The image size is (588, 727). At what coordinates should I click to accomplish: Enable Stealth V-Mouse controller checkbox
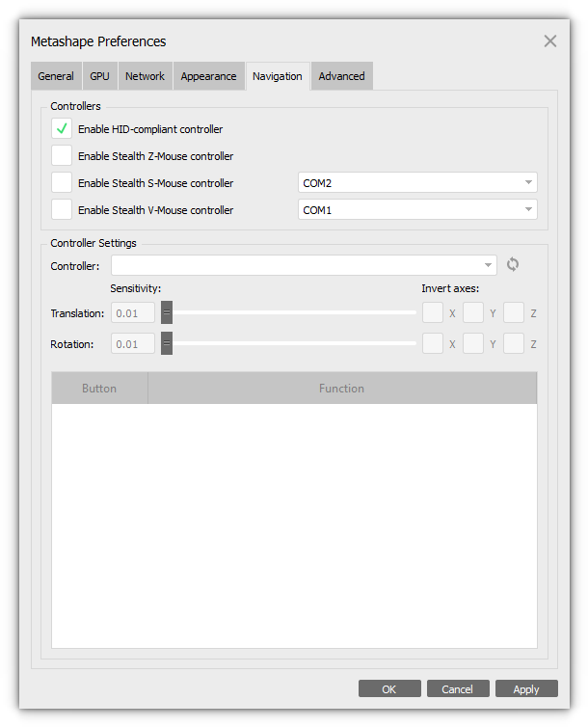pyautogui.click(x=62, y=209)
